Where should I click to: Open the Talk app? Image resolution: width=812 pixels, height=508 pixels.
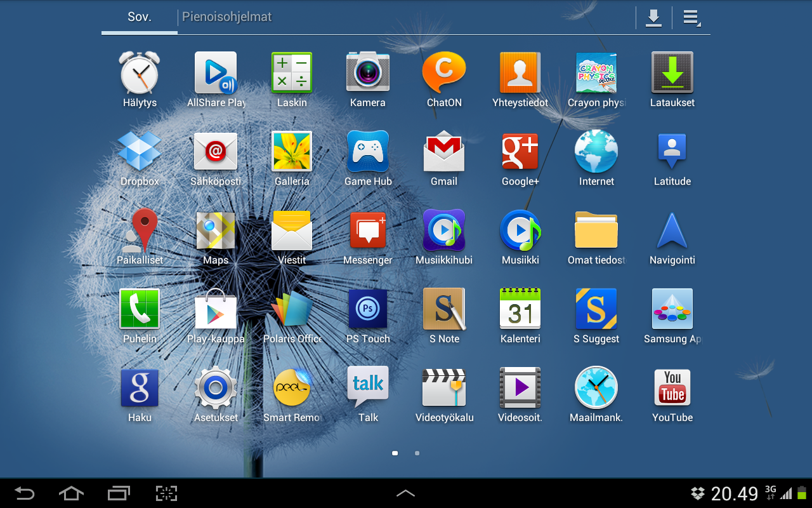[x=368, y=395]
